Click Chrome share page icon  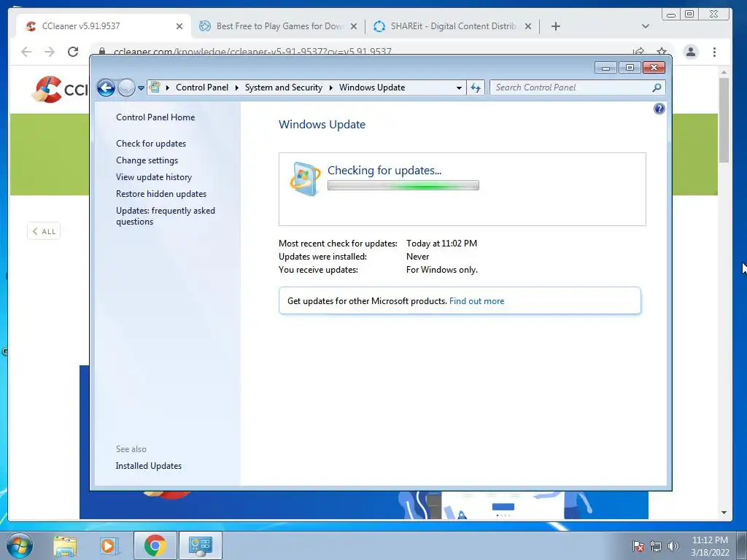(638, 51)
